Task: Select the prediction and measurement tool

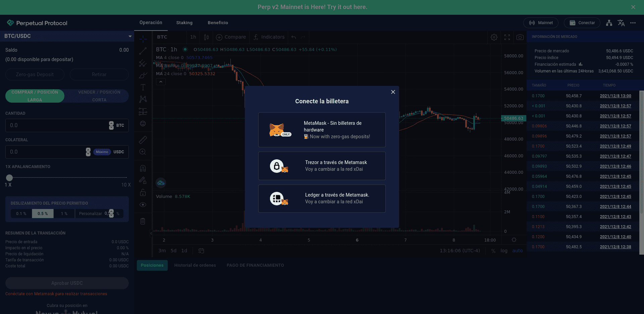Action: tap(143, 111)
